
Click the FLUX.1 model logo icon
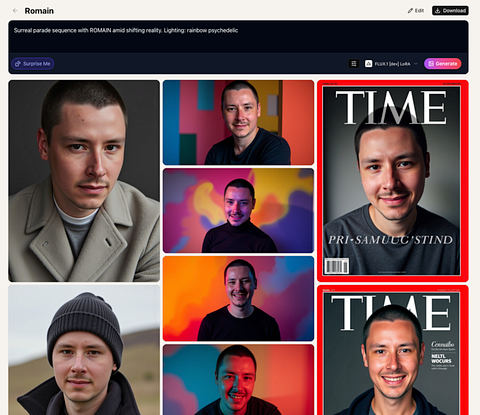[x=368, y=63]
